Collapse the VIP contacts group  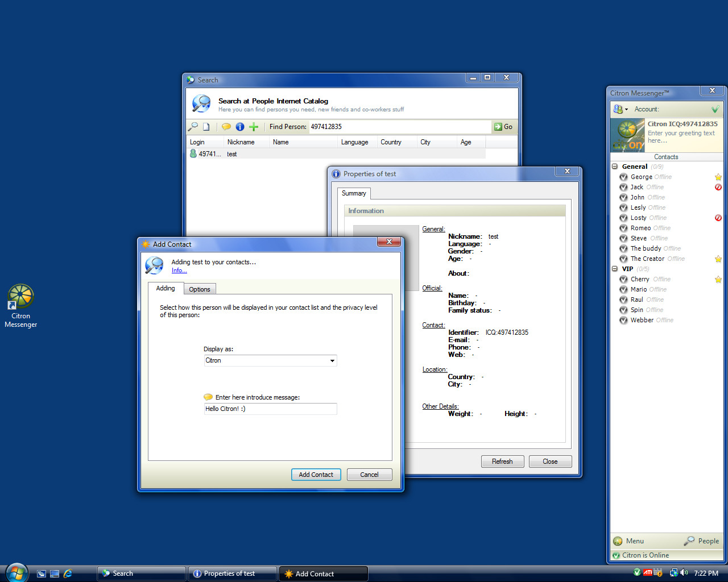pos(615,269)
